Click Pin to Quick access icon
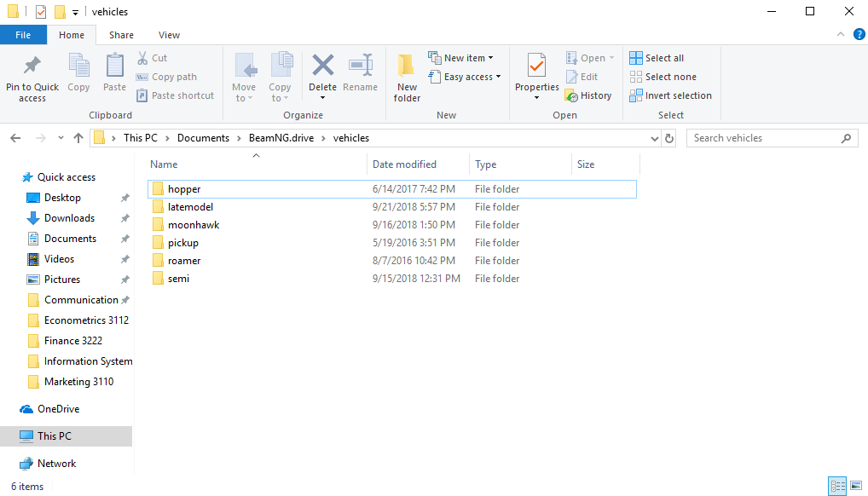Screen dimensions: 868x496 click(32, 66)
